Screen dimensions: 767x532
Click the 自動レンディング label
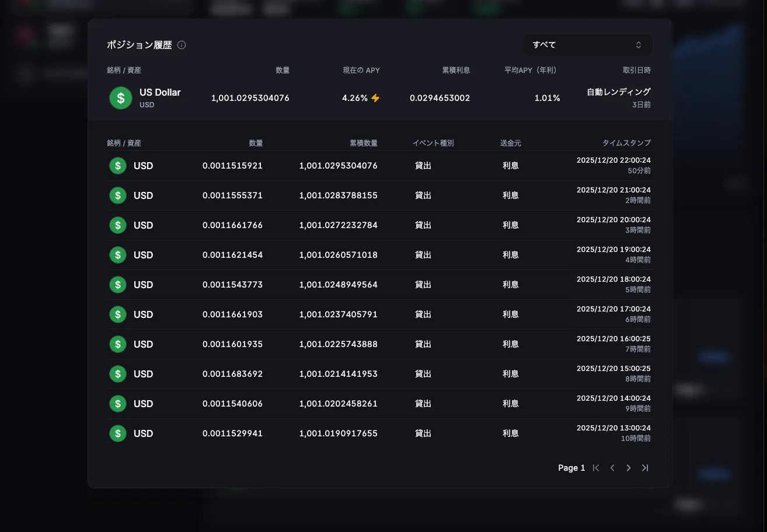coord(618,92)
